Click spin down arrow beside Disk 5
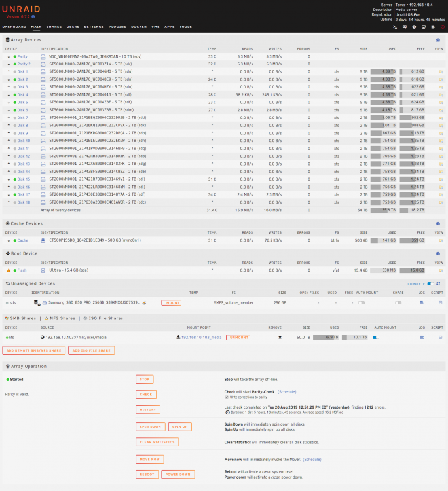 pos(9,103)
